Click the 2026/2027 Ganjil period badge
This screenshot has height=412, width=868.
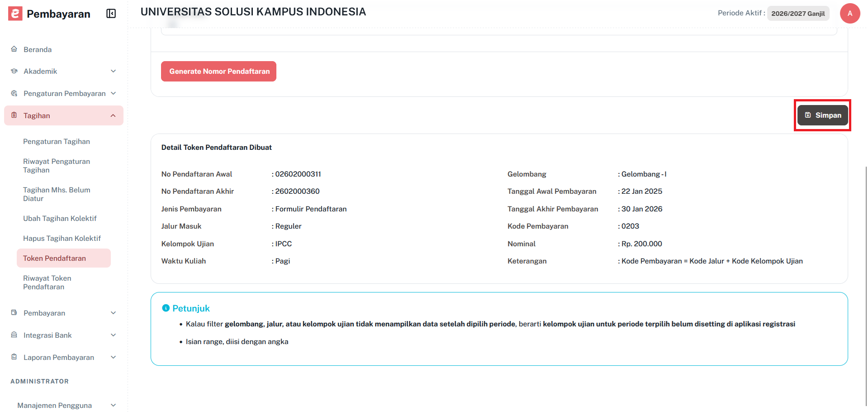(x=798, y=14)
